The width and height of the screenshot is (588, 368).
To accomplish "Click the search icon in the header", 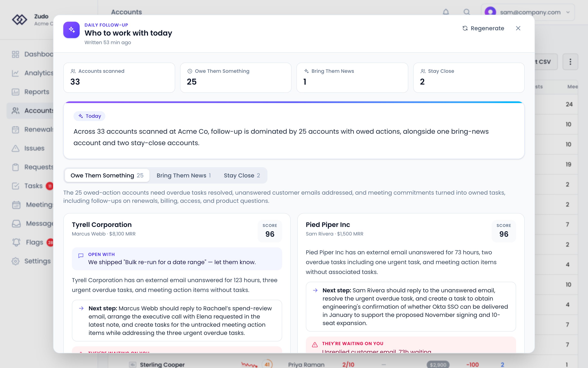I will pyautogui.click(x=467, y=12).
